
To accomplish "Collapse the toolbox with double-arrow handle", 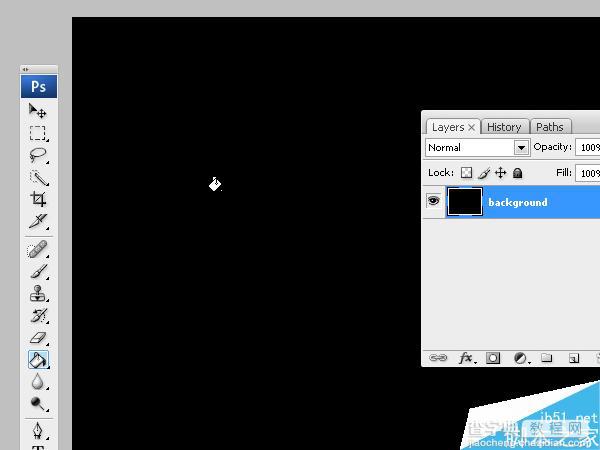I will 25,69.
